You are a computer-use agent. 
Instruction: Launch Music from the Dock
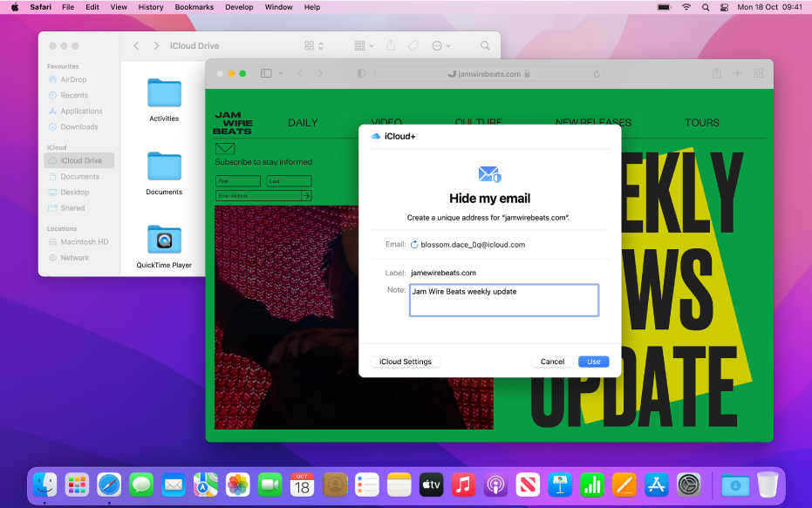click(x=464, y=484)
